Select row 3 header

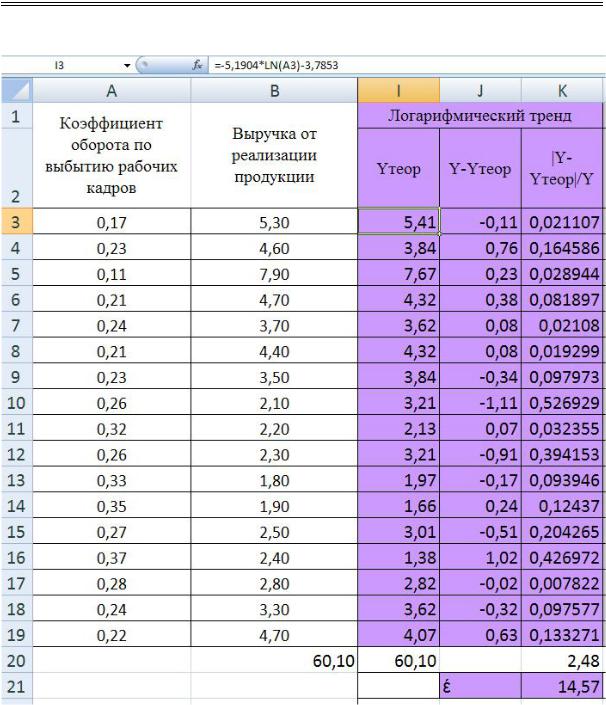point(17,222)
